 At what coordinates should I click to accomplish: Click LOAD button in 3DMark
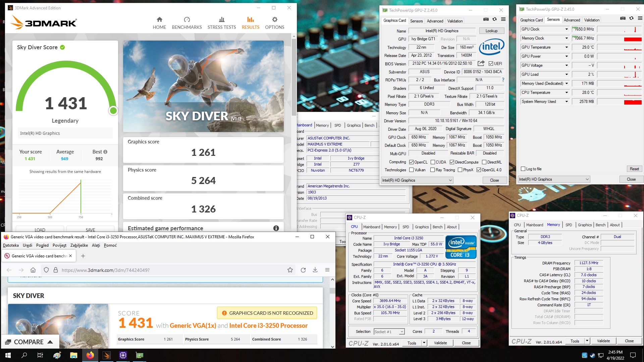(x=40, y=230)
